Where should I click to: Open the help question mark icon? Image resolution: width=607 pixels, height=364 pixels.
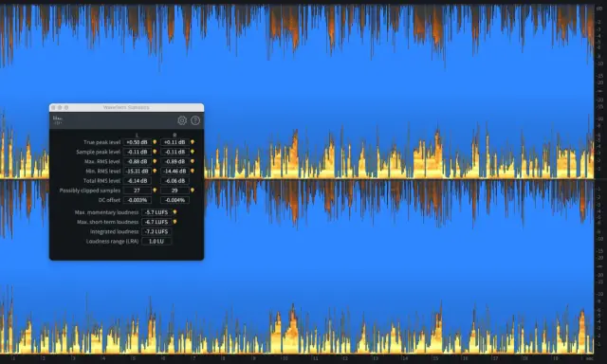tap(195, 120)
